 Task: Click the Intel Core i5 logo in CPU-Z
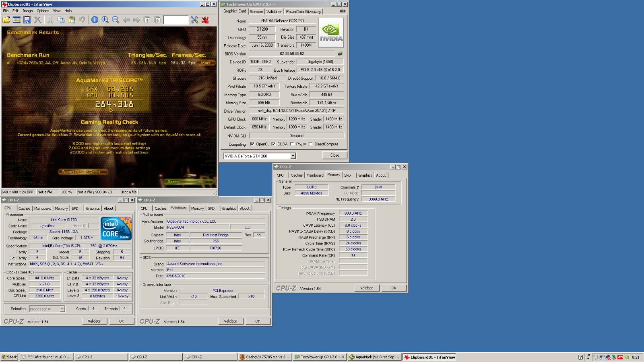(x=116, y=228)
